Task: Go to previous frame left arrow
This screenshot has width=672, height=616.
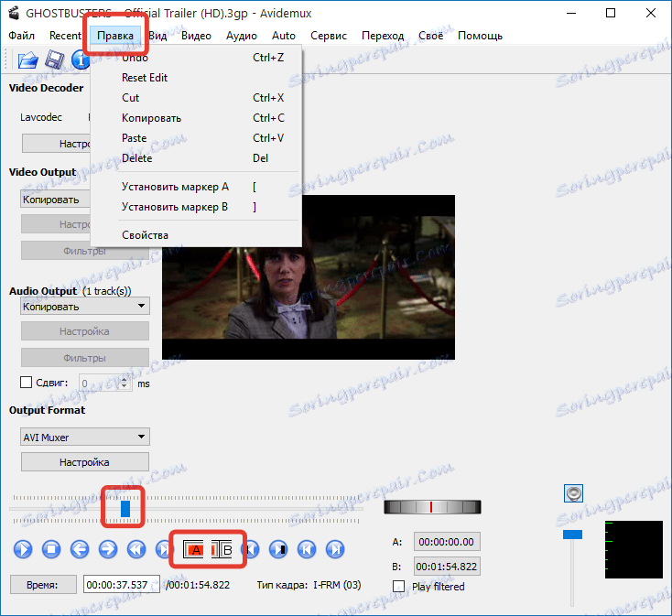Action: 80,549
